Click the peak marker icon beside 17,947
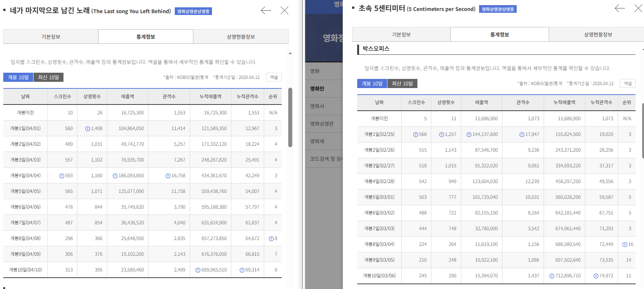 (522, 134)
